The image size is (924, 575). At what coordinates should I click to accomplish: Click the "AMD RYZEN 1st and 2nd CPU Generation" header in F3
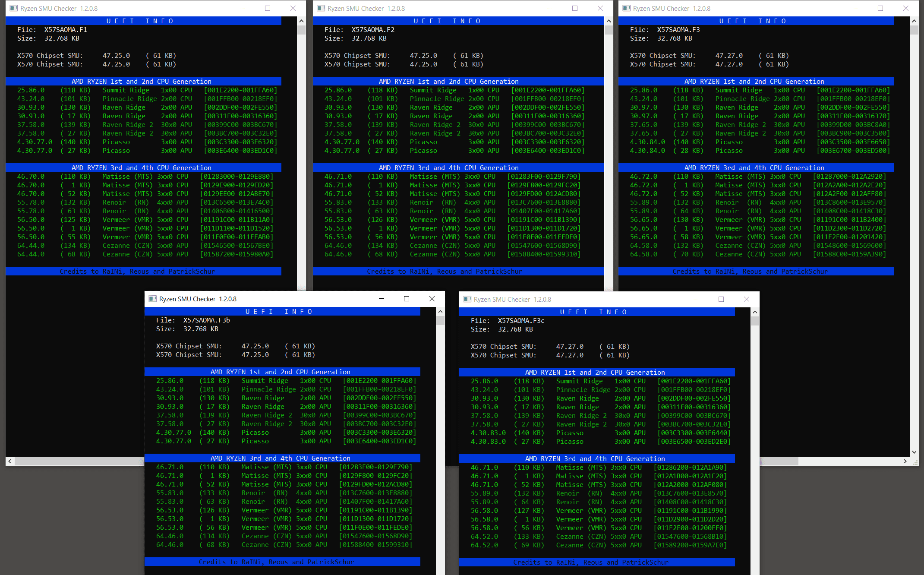(x=756, y=81)
